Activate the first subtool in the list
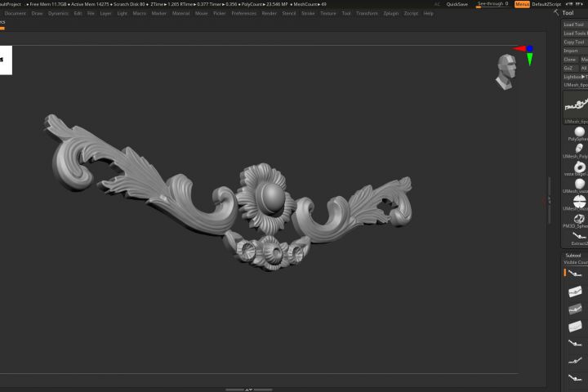Screen dimensions: 588x392 tap(575, 274)
